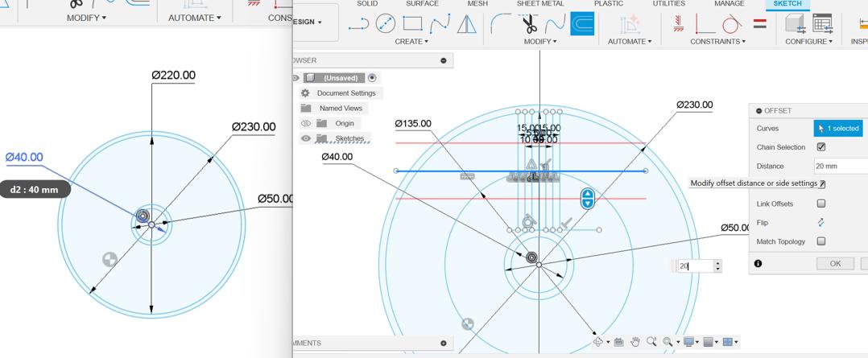Collapse the Browser panel with round button
This screenshot has height=358, width=868.
click(444, 60)
